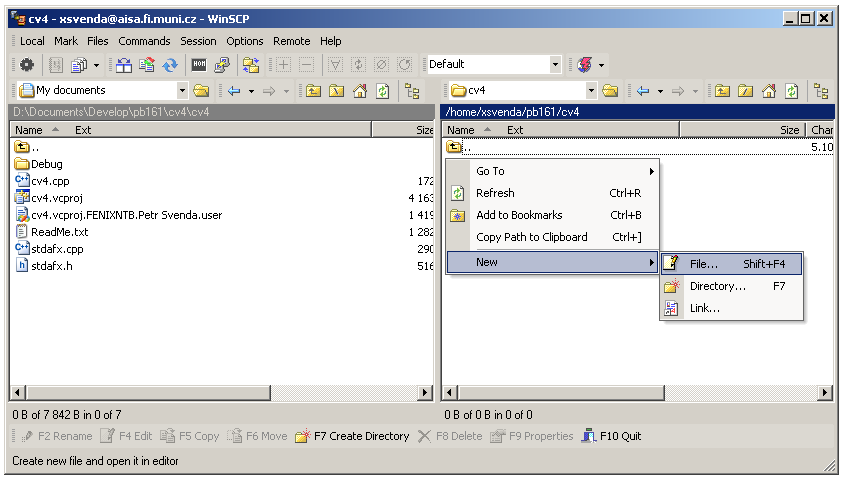Image resolution: width=846 pixels, height=482 pixels.
Task: Select ReadMe.txt in local panel
Action: (x=51, y=232)
